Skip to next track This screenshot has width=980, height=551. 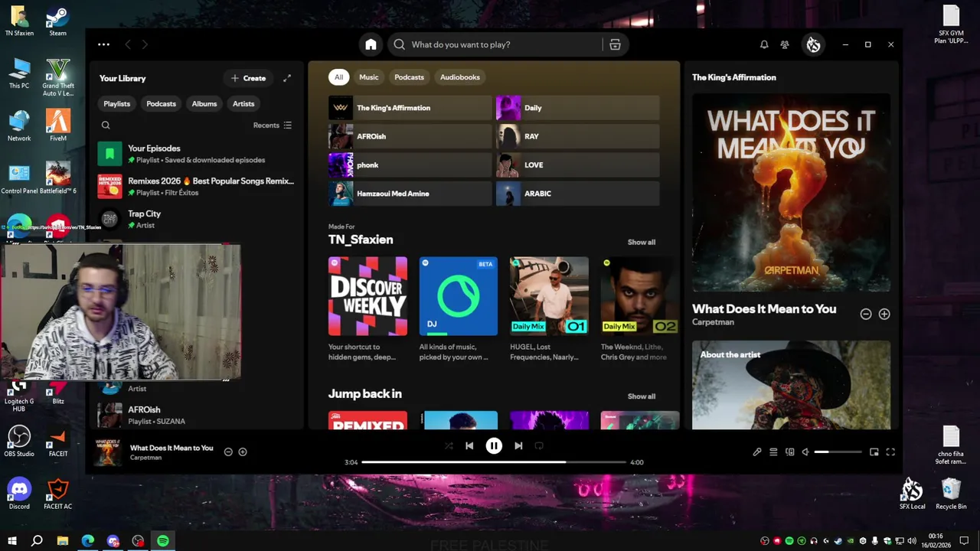(x=518, y=445)
